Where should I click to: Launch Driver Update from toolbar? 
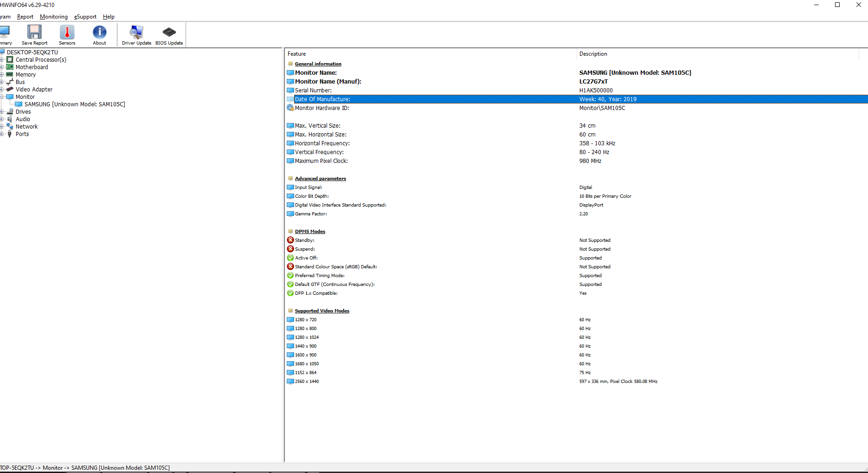click(136, 35)
